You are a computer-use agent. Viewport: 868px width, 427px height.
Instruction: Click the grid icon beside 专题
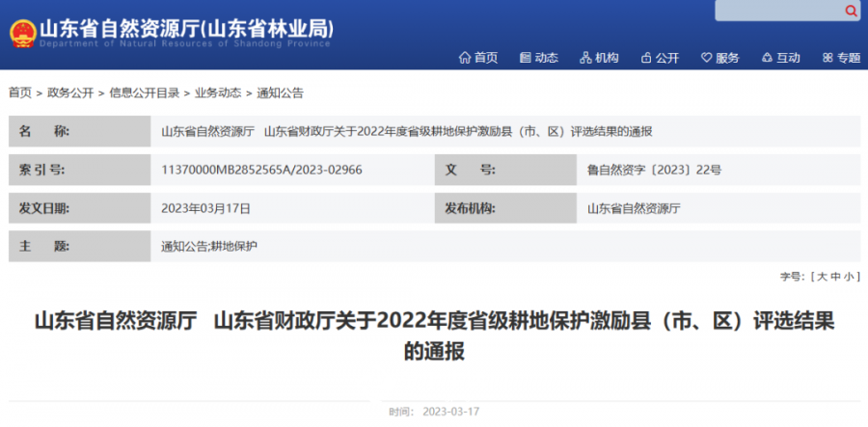828,58
